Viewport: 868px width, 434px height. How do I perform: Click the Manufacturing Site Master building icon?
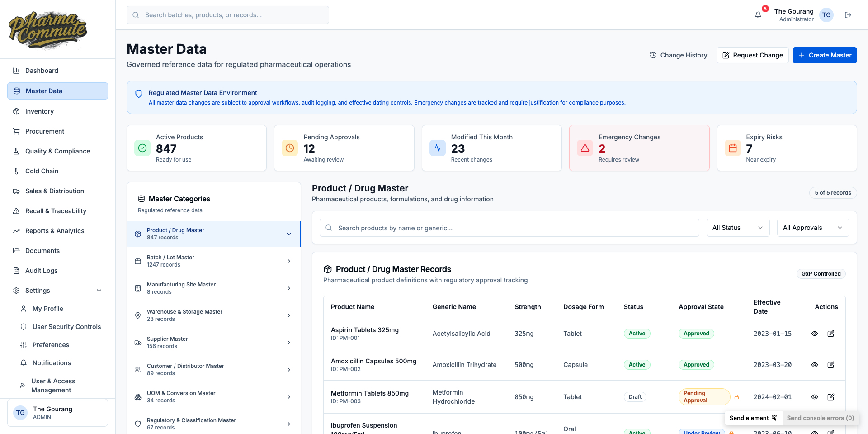pos(138,288)
